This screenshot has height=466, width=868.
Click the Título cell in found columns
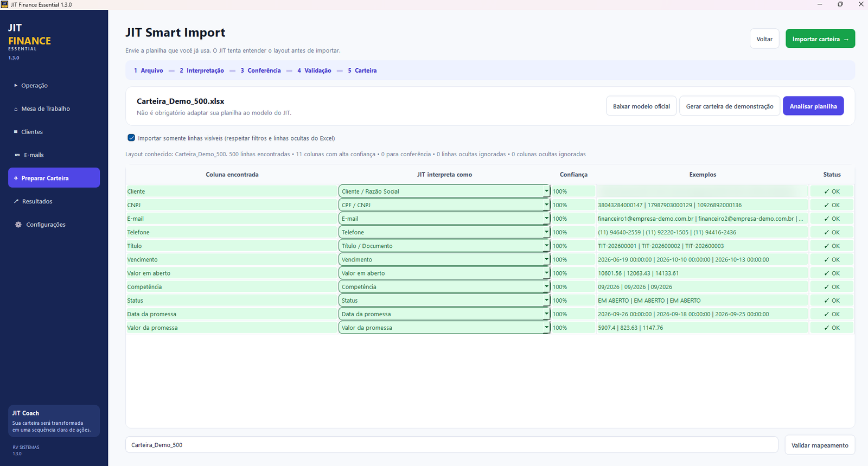(232, 246)
